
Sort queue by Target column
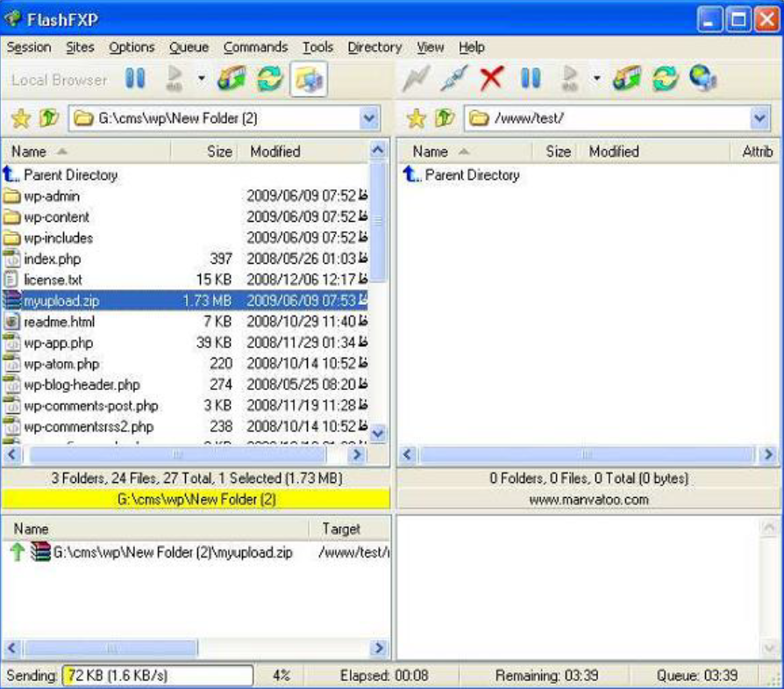(x=349, y=529)
